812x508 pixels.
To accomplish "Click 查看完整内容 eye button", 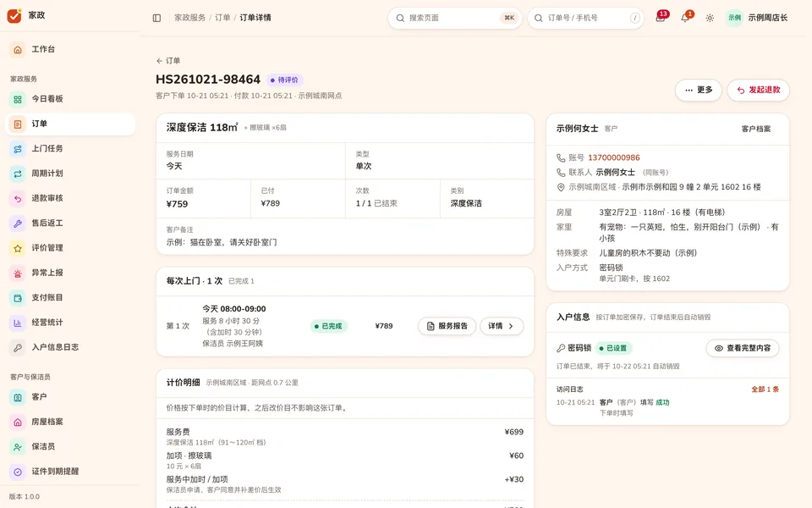I will pyautogui.click(x=742, y=348).
